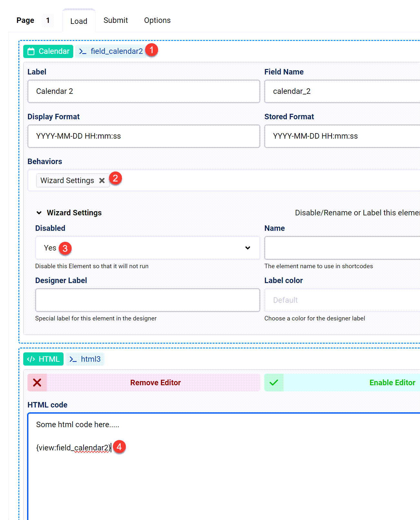Viewport: 420px width, 520px height.
Task: Switch to the Submit tab
Action: (115, 20)
